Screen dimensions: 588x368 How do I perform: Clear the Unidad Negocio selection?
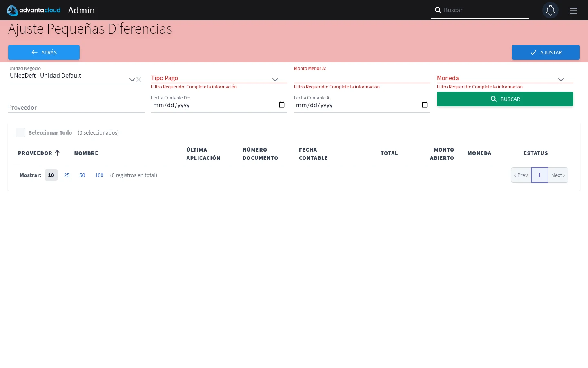[139, 79]
